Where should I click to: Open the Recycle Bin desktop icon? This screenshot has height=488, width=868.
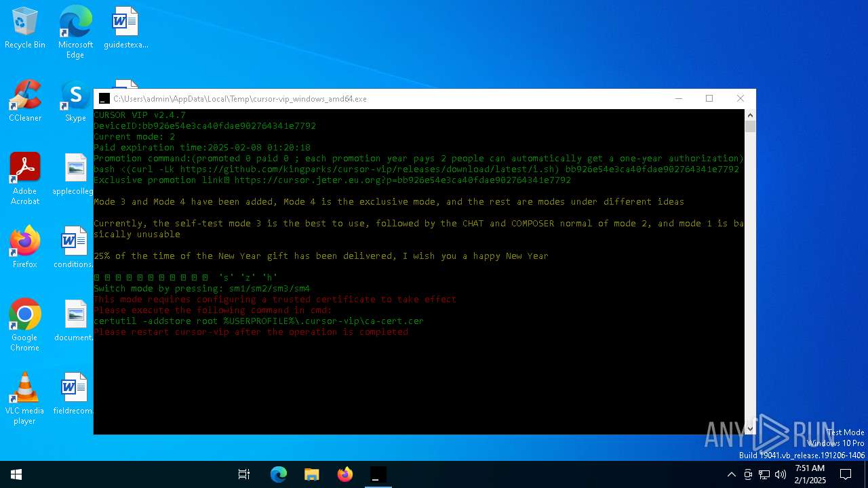coord(25,28)
